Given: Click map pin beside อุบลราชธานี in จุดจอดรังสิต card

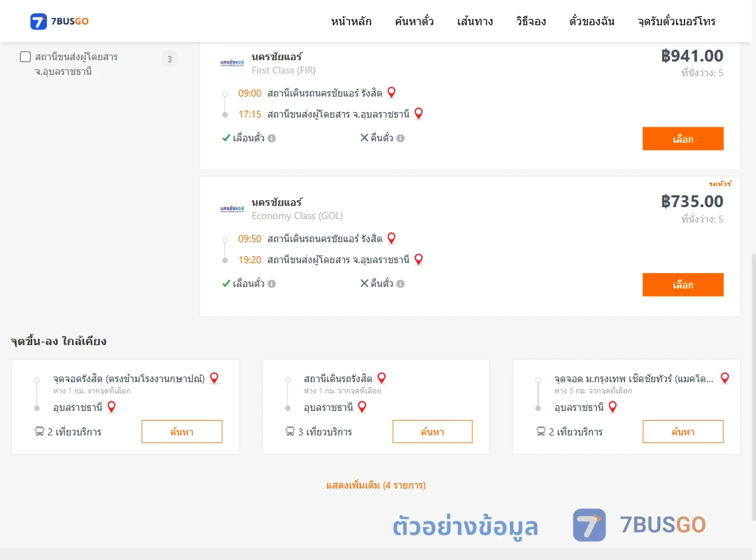Looking at the screenshot, I should [x=111, y=407].
